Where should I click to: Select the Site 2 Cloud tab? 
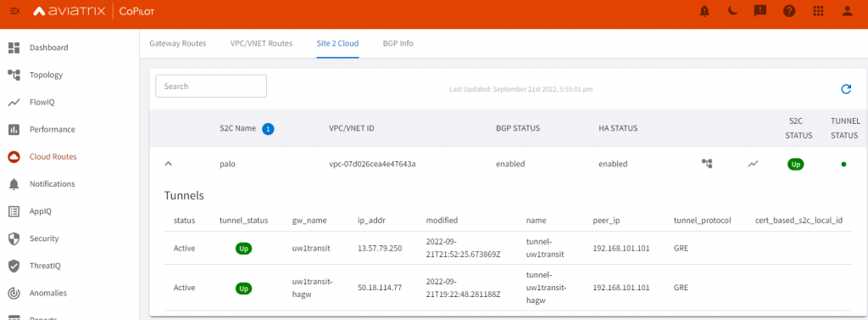coord(337,43)
